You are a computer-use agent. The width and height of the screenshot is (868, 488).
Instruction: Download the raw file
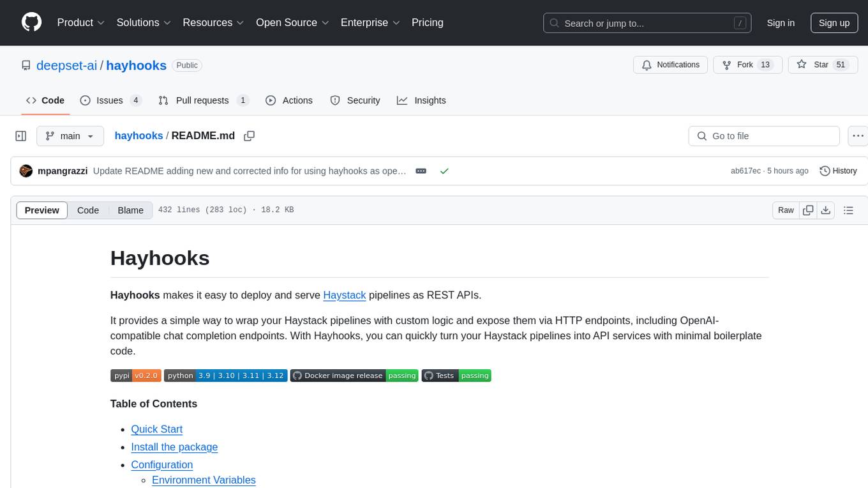click(x=826, y=210)
